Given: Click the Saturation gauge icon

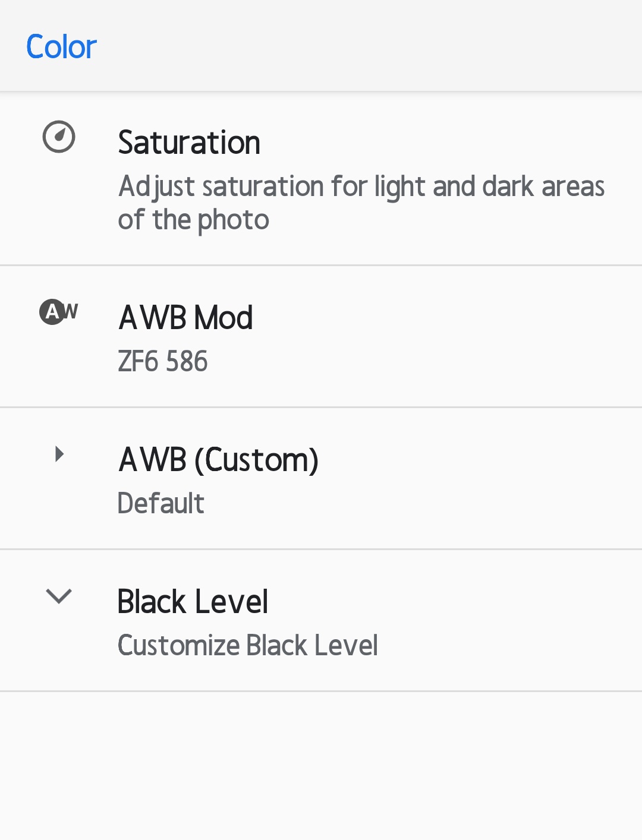Looking at the screenshot, I should click(59, 137).
